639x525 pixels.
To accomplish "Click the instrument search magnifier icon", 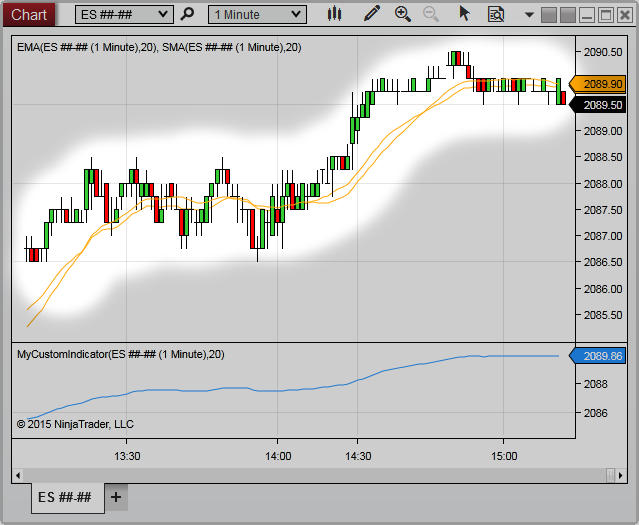I will (x=187, y=14).
